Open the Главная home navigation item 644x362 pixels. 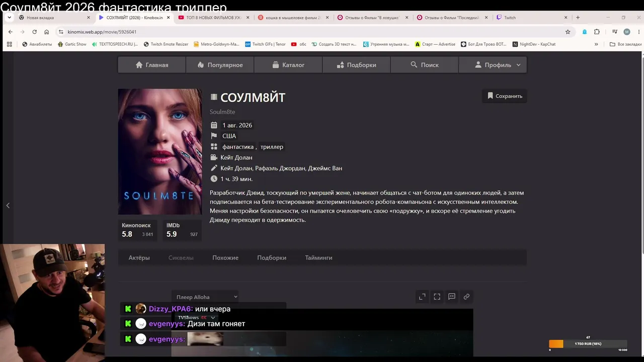point(152,65)
